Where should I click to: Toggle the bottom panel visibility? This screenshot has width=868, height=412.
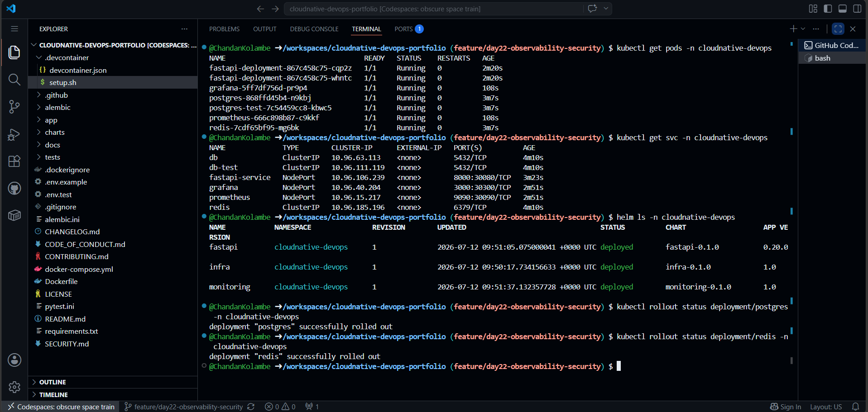pos(843,9)
